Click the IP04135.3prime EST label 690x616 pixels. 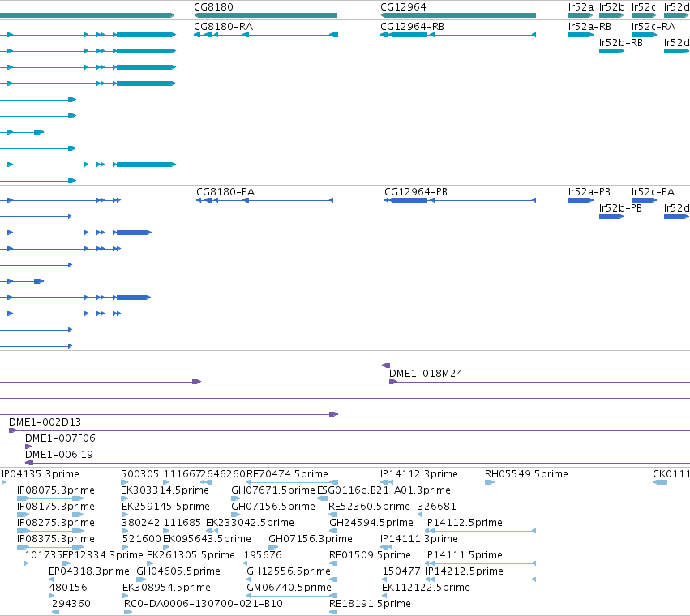41,474
